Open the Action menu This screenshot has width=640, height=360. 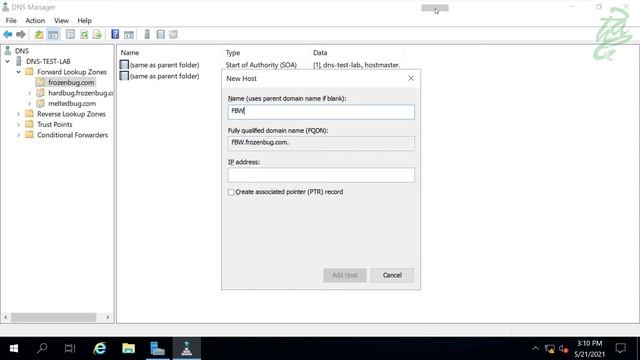pos(35,20)
